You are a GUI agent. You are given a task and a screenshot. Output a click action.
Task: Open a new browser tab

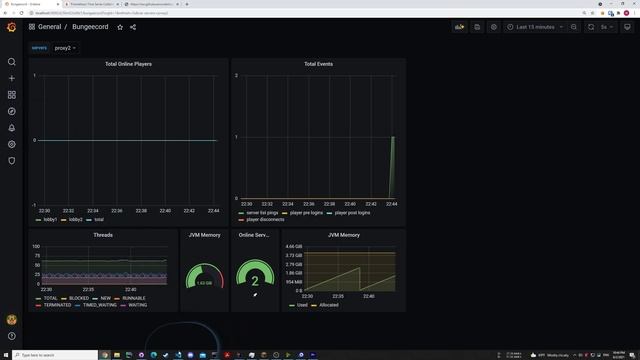[187, 4]
